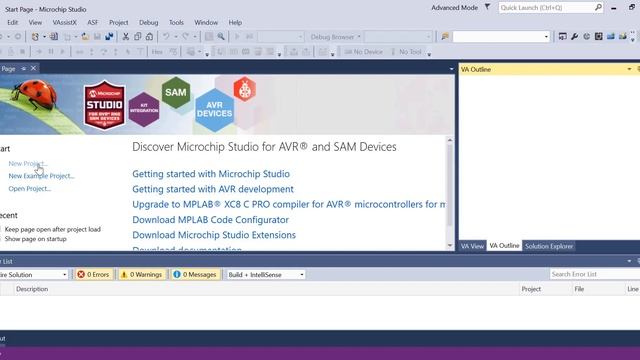Open the New Project icon's dropdown arrow

pyautogui.click(x=44, y=37)
